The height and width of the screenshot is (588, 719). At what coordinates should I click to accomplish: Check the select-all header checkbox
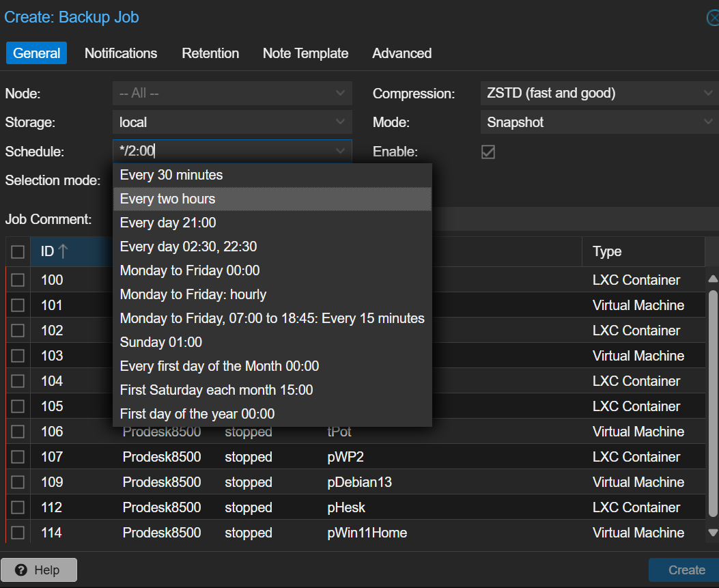(18, 252)
